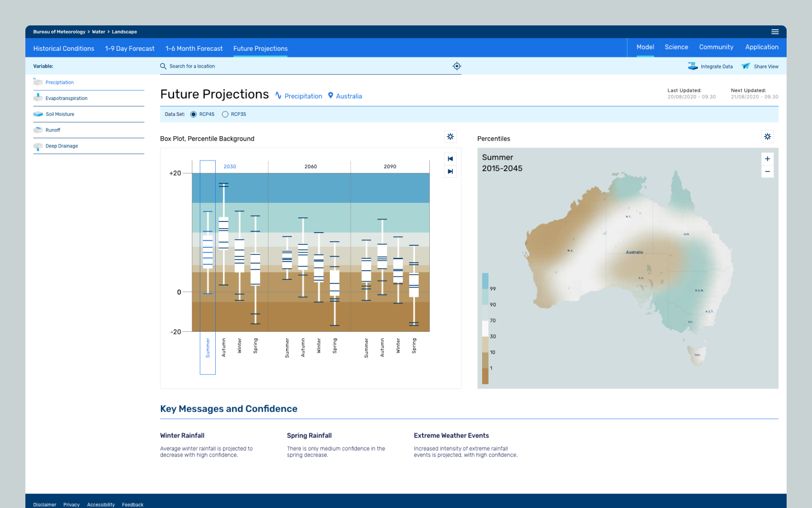The image size is (812, 508).
Task: Focus the Search for a location field
Action: coord(310,66)
